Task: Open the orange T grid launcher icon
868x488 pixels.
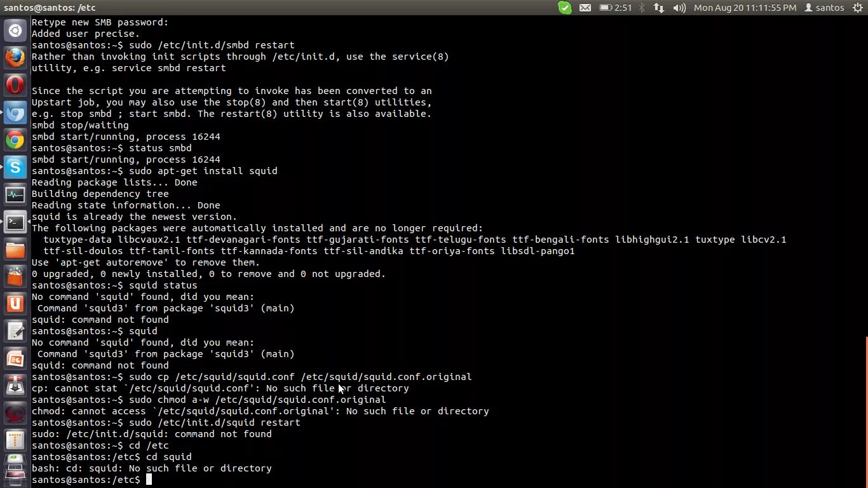Action: coord(15,440)
